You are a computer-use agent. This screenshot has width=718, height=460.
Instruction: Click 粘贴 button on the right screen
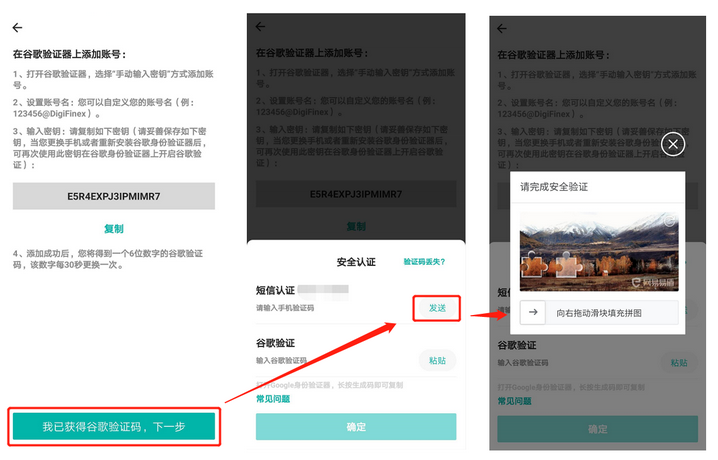[679, 363]
